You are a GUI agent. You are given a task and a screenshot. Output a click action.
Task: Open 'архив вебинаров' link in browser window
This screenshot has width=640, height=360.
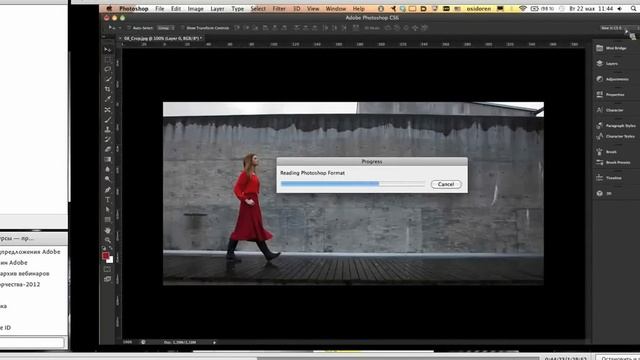point(25,273)
